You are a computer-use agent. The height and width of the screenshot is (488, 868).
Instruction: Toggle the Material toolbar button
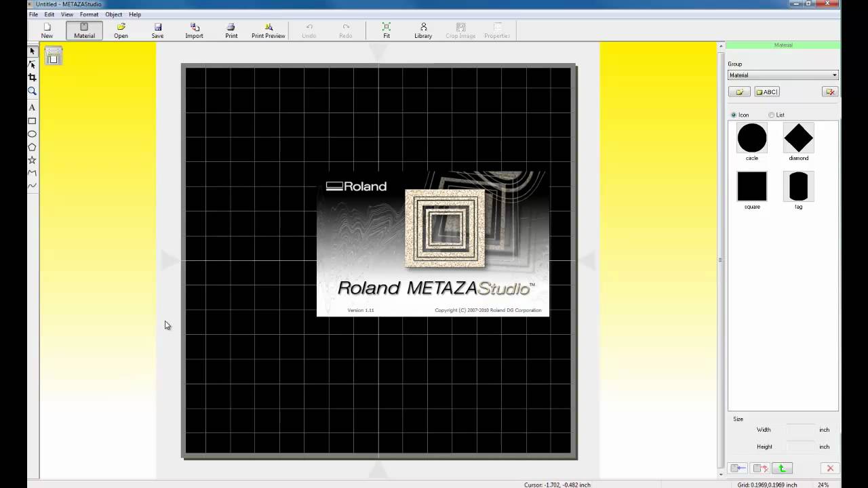84,30
